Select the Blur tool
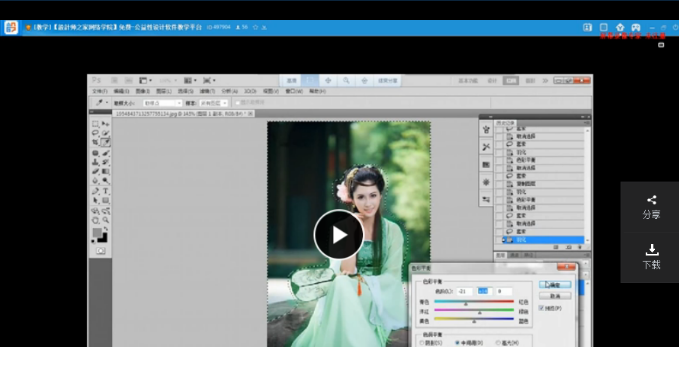Viewport: 679px width, 370px height. pos(95,180)
